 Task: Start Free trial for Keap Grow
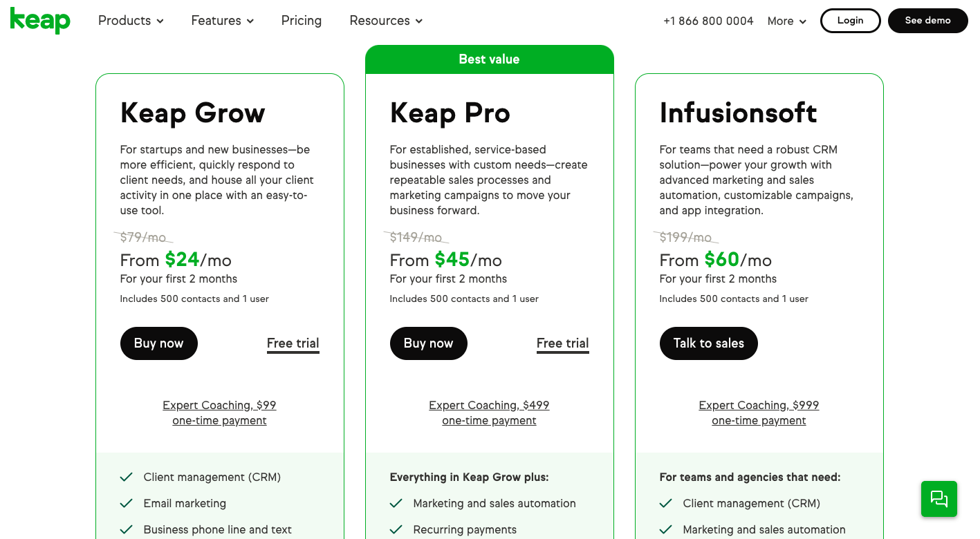293,343
